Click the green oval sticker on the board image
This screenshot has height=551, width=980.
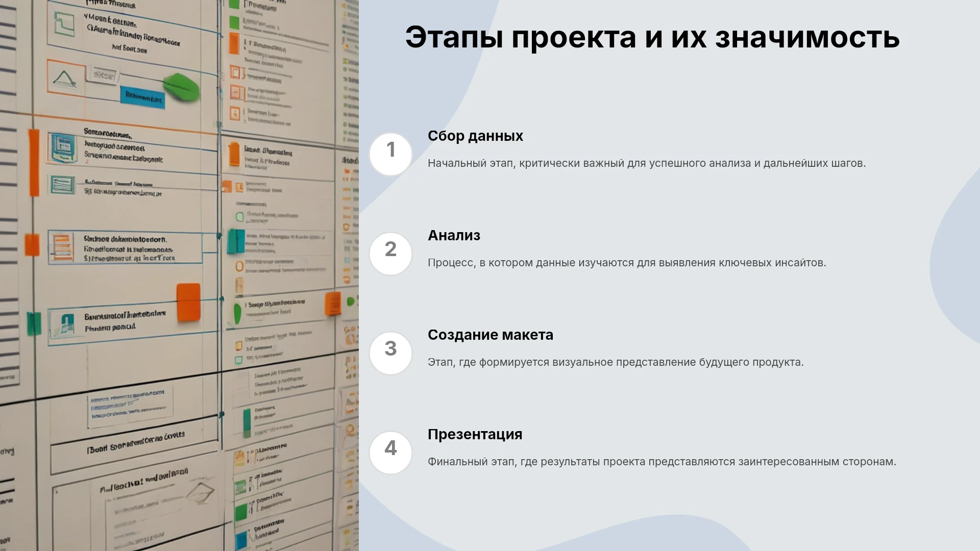(x=181, y=86)
